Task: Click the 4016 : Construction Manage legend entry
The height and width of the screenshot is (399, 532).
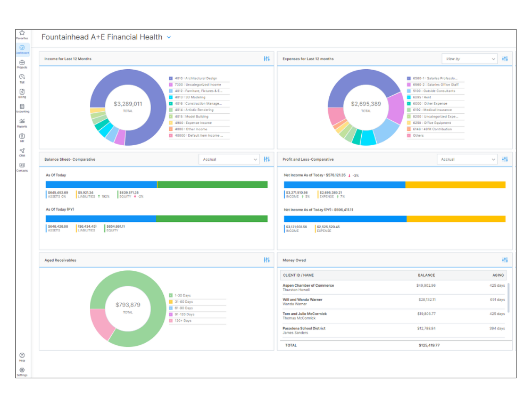Action: [198, 104]
